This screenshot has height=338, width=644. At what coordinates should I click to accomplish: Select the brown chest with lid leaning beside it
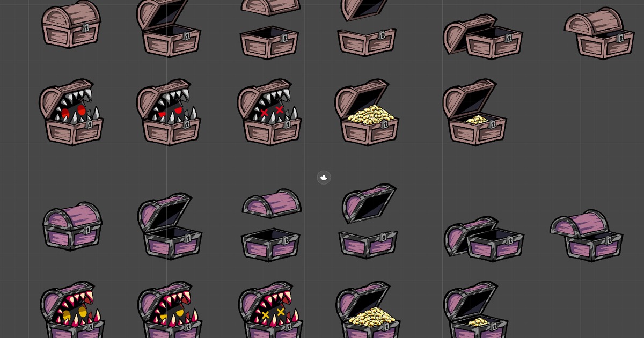coord(483,32)
